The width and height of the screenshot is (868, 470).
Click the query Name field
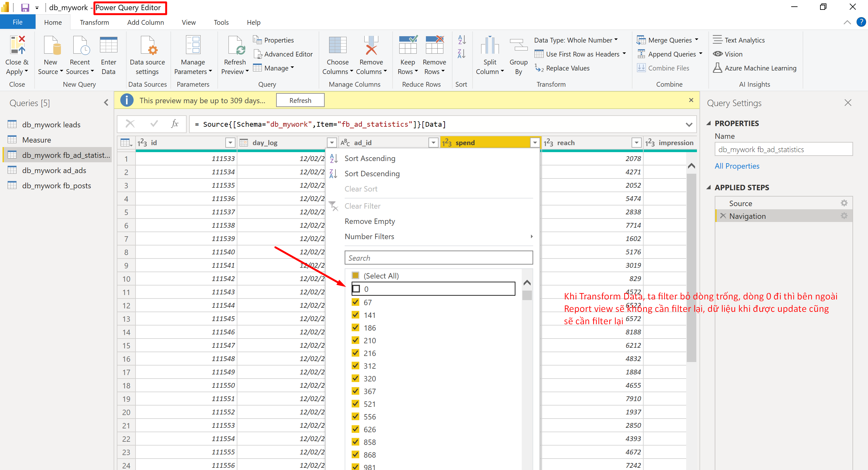tap(784, 149)
